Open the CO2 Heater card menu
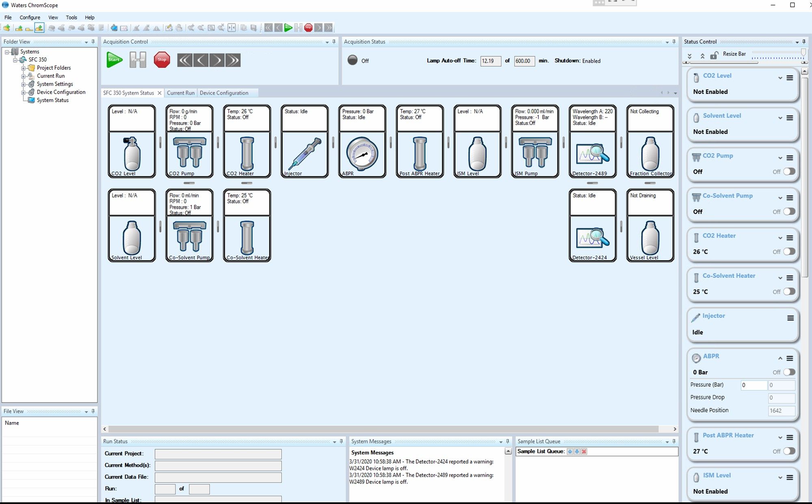 [790, 238]
